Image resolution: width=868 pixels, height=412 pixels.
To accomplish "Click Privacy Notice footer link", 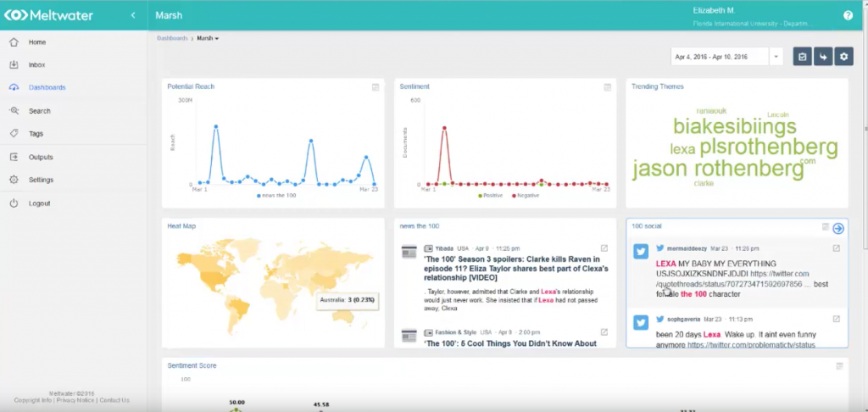I will click(x=75, y=400).
